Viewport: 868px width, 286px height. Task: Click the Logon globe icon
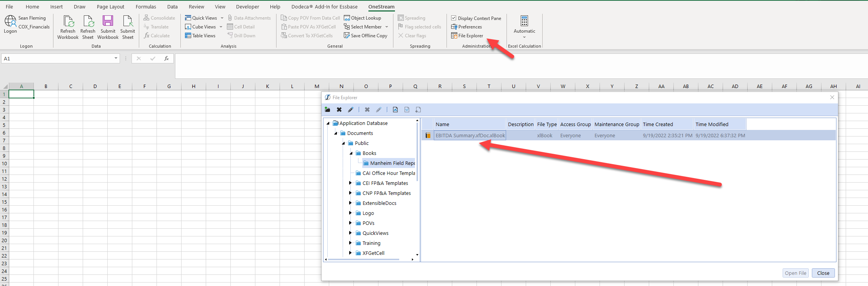click(x=10, y=22)
